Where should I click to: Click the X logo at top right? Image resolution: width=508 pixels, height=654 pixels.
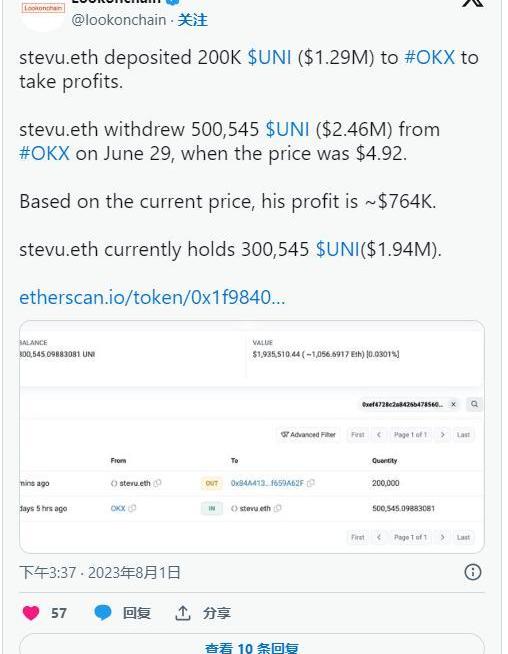473,3
